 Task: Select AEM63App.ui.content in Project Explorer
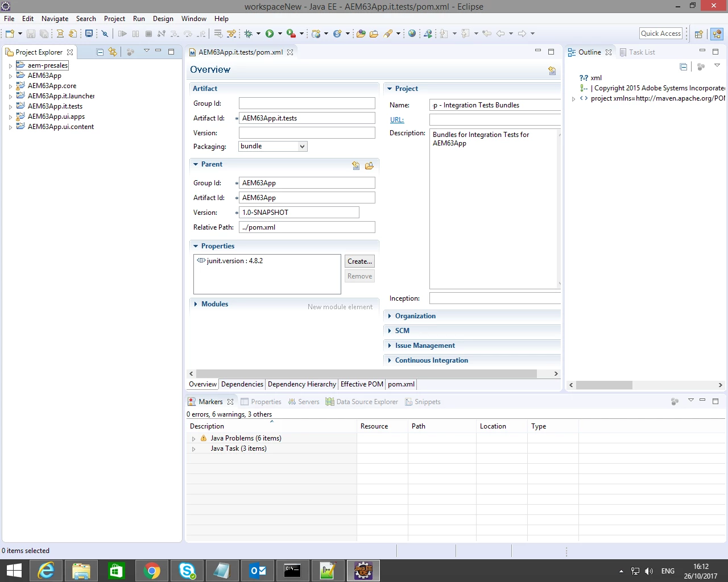(61, 127)
